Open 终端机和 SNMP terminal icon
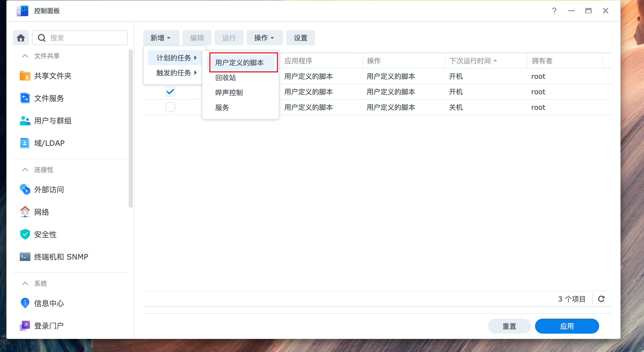 [x=25, y=257]
